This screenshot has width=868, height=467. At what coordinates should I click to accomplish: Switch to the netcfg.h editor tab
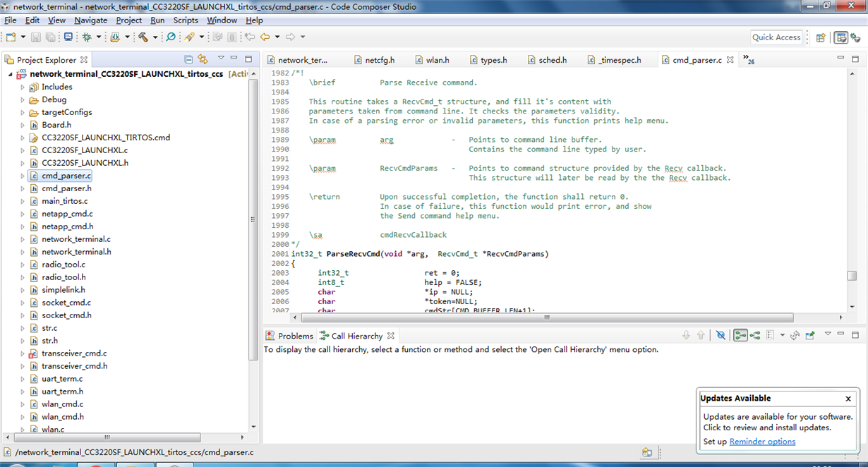pyautogui.click(x=380, y=60)
